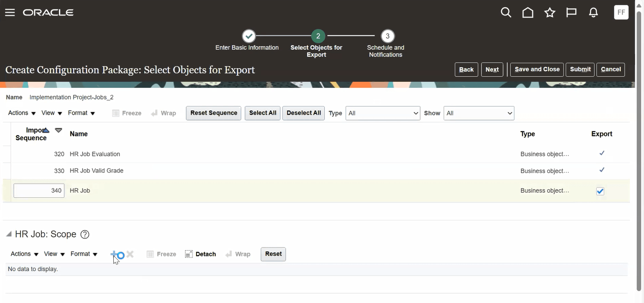The width and height of the screenshot is (644, 303).
Task: Click the Add scope record plus icon
Action: pos(114,254)
